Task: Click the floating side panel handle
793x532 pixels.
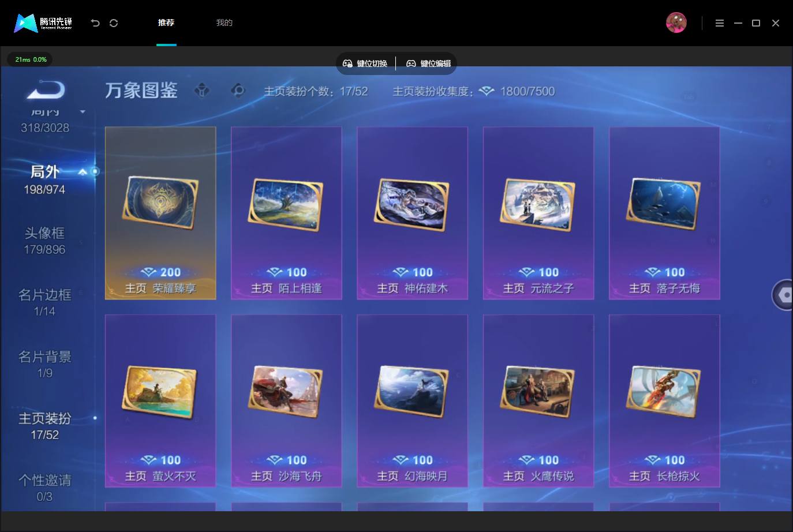Action: click(783, 295)
